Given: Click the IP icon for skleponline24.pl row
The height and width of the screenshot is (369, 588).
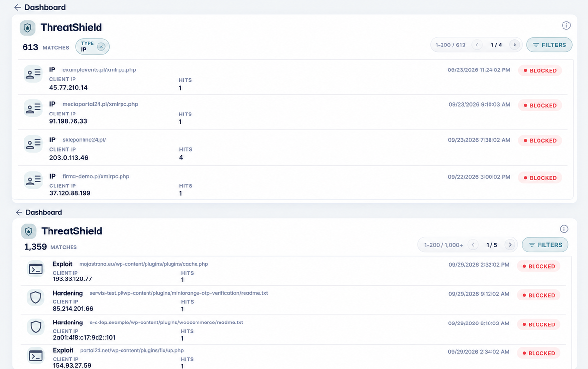Looking at the screenshot, I should 33,144.
